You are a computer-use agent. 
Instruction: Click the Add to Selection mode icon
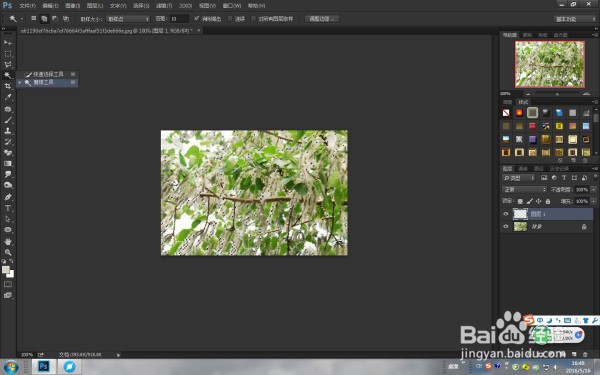[x=44, y=18]
